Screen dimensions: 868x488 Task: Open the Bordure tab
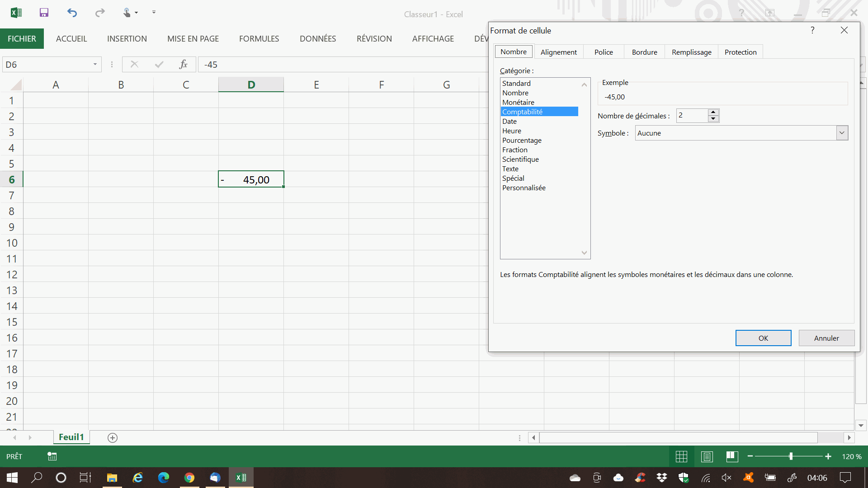644,52
